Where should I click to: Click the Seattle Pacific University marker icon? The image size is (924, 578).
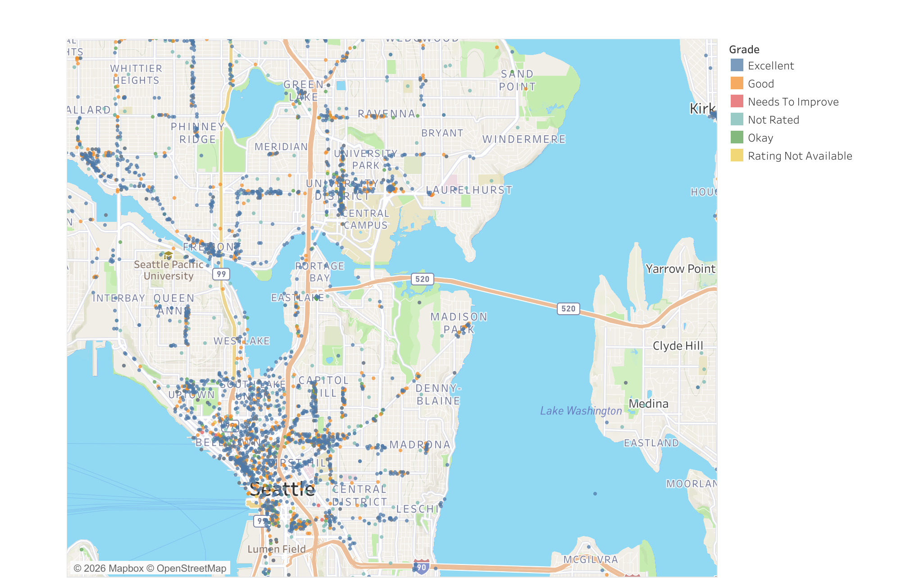pos(168,255)
